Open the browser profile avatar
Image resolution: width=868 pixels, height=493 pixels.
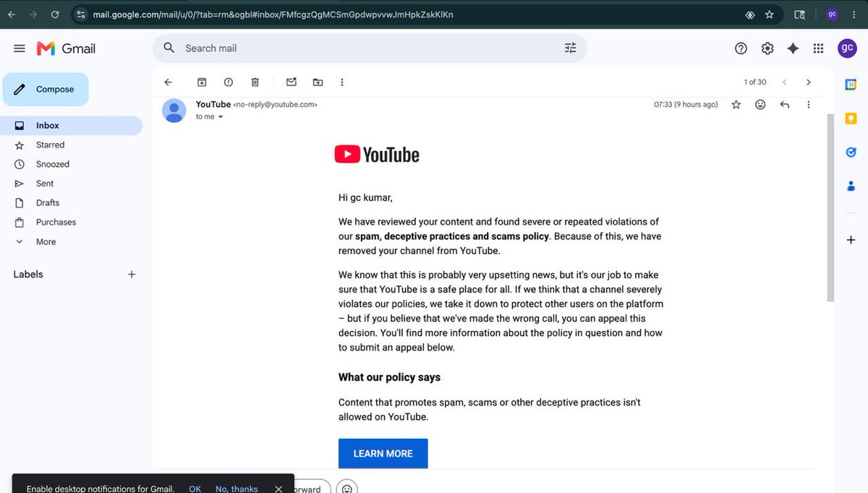(832, 14)
